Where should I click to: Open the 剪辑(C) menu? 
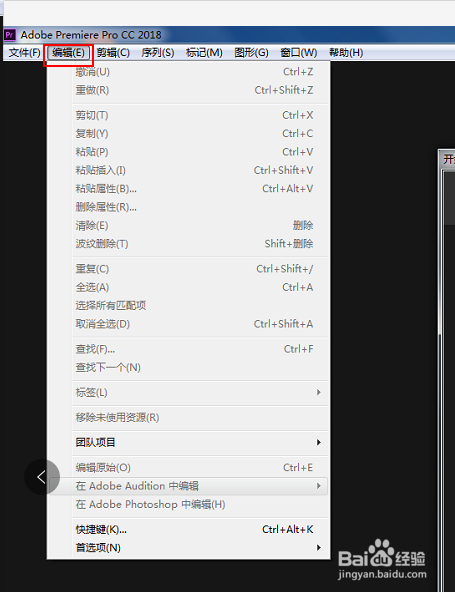[113, 52]
